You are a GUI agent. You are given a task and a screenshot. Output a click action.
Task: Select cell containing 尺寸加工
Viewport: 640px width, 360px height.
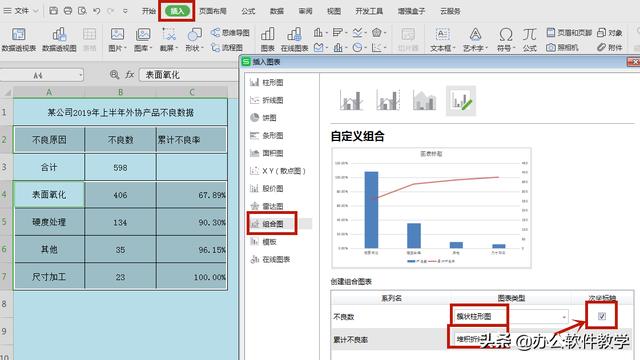(x=49, y=277)
